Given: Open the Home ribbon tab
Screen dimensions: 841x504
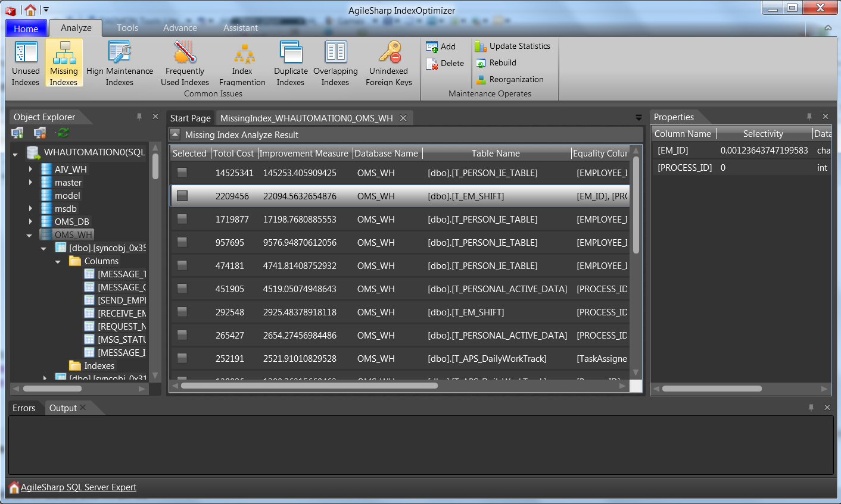Looking at the screenshot, I should click(26, 28).
